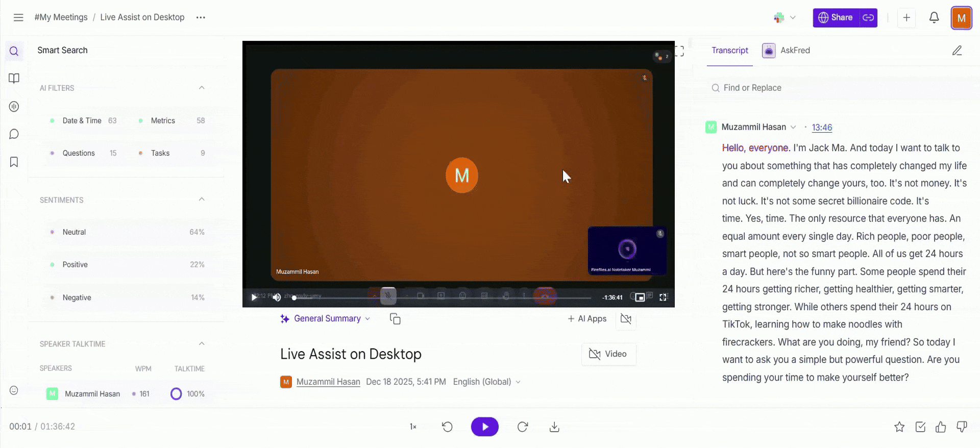
Task: Expand the video panel icon at top right corner
Action: pyautogui.click(x=679, y=51)
